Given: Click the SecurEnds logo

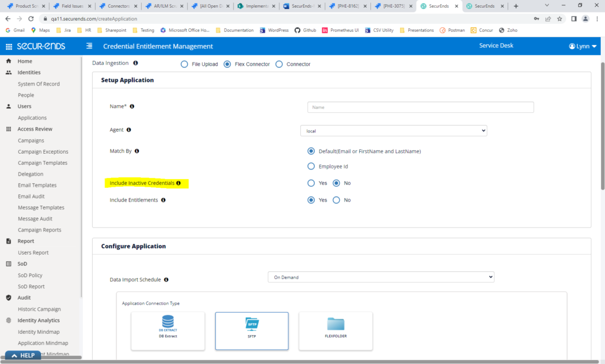Looking at the screenshot, I should (x=41, y=46).
